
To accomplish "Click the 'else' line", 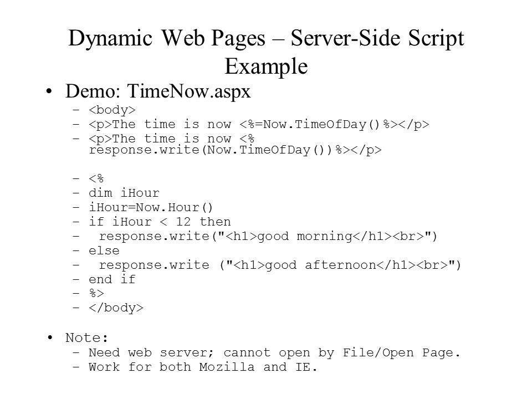I will click(104, 250).
